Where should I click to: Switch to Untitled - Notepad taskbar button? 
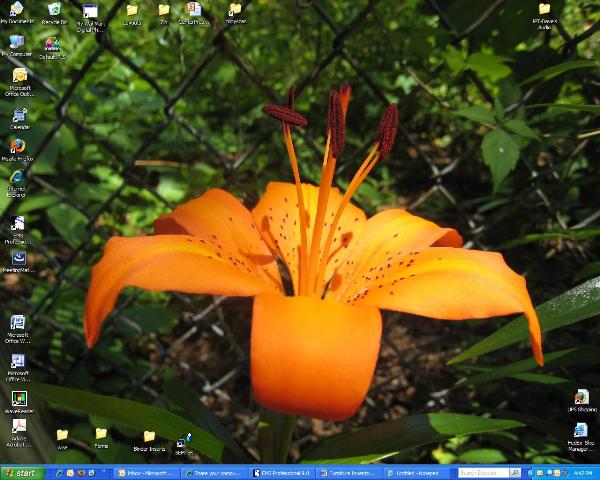pyautogui.click(x=415, y=473)
